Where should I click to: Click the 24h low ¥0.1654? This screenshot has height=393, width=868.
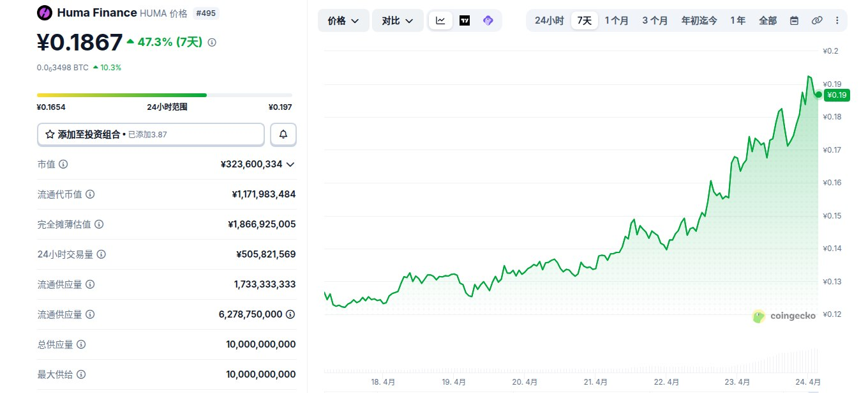[51, 107]
